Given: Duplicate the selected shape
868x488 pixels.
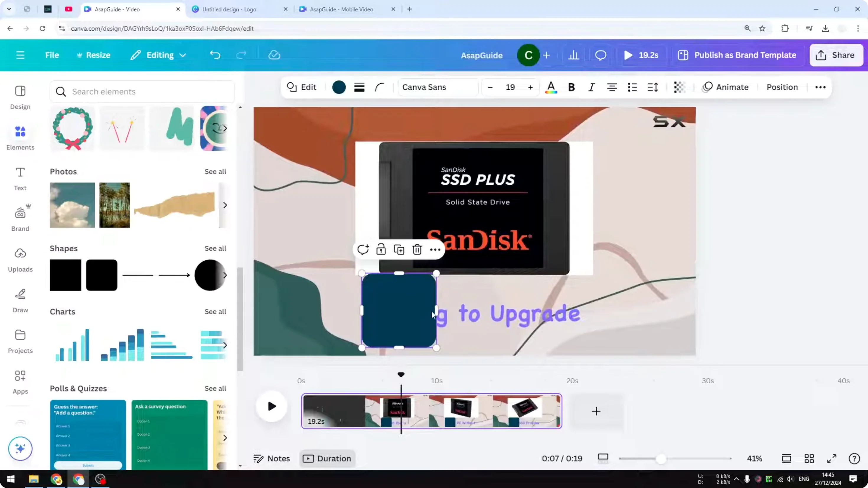Looking at the screenshot, I should tap(399, 249).
